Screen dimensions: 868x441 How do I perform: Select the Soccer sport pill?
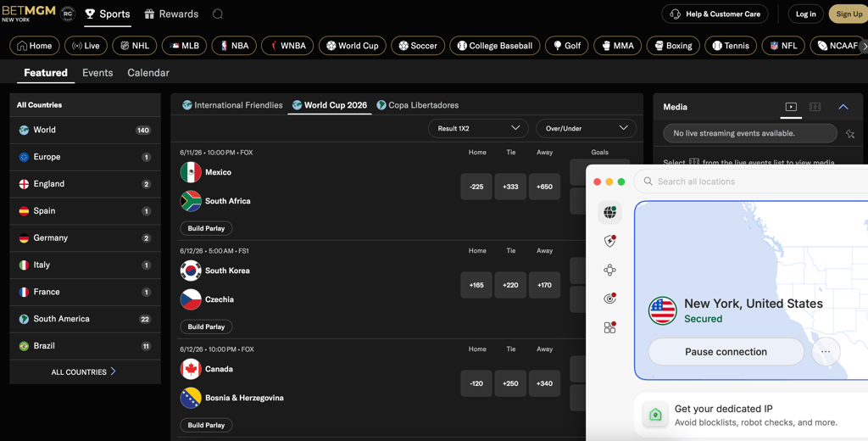tap(418, 46)
